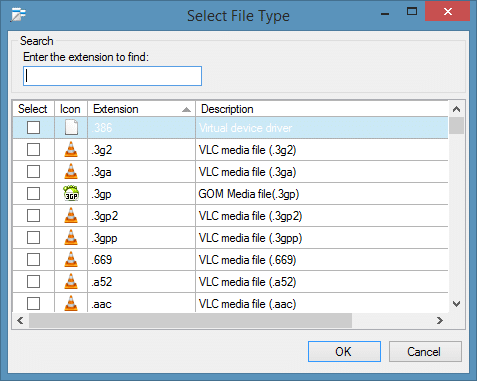Viewport: 477px width, 381px height.
Task: Click the VLC cone icon for .a52
Action: (x=71, y=281)
